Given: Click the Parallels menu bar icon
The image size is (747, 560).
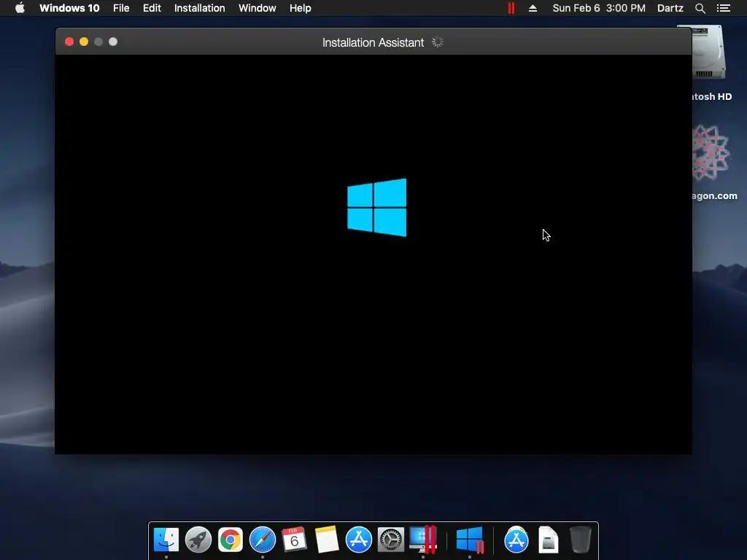Looking at the screenshot, I should pyautogui.click(x=511, y=8).
